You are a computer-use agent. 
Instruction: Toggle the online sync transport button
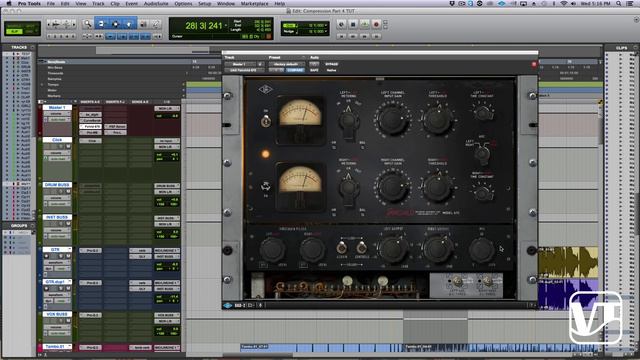click(x=341, y=24)
